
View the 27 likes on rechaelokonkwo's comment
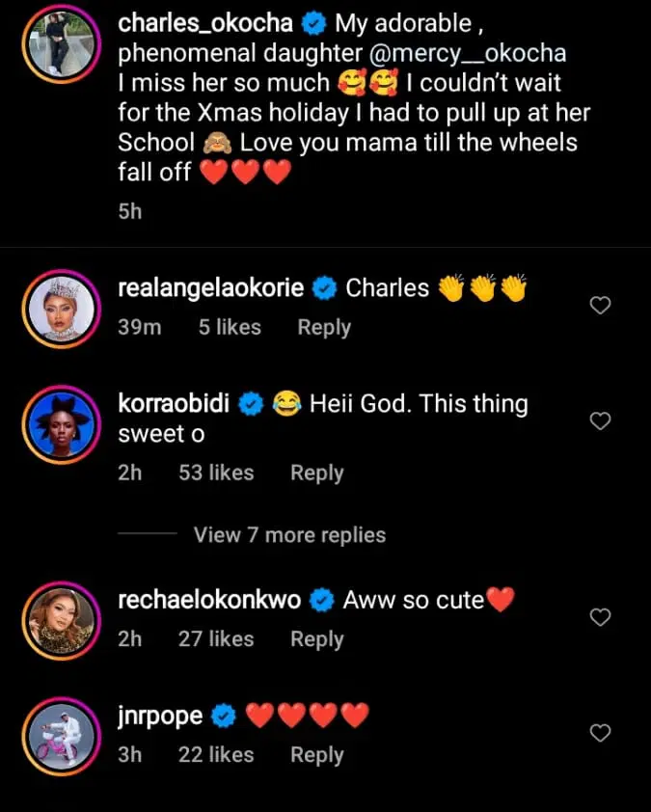pos(216,639)
